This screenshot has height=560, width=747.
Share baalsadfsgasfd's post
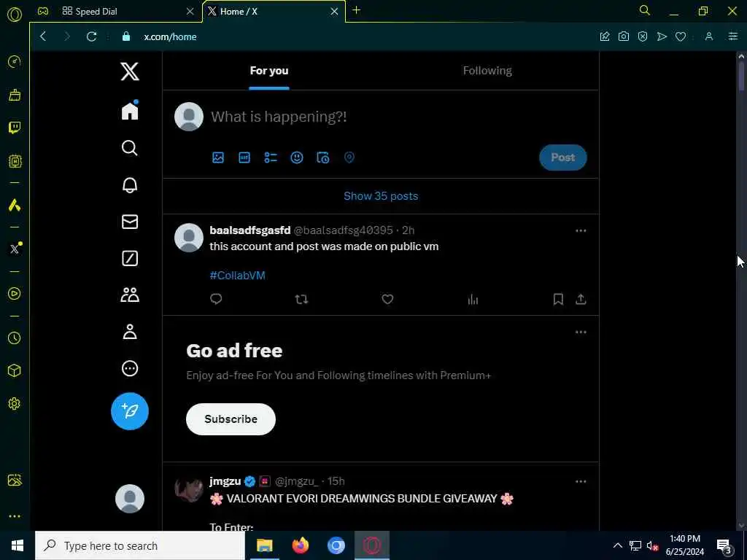pos(580,299)
